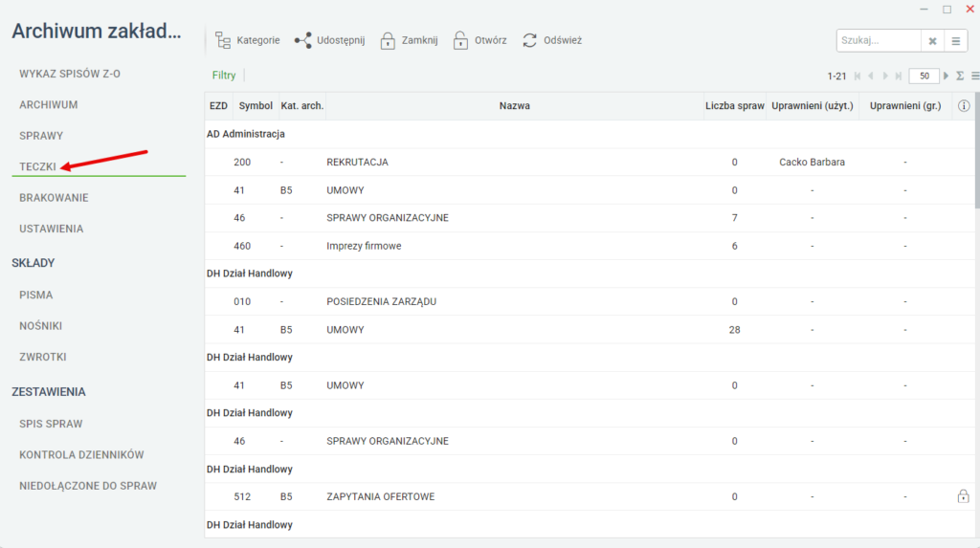Click the arrow right of the page size field

coord(946,77)
